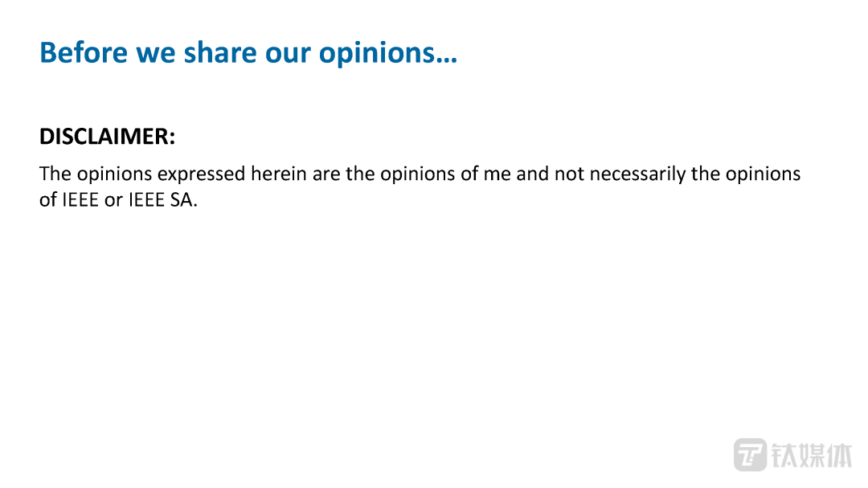Screen dimensions: 868x488
Task: Click the word 'not' in the disclaimer
Action: pyautogui.click(x=569, y=174)
